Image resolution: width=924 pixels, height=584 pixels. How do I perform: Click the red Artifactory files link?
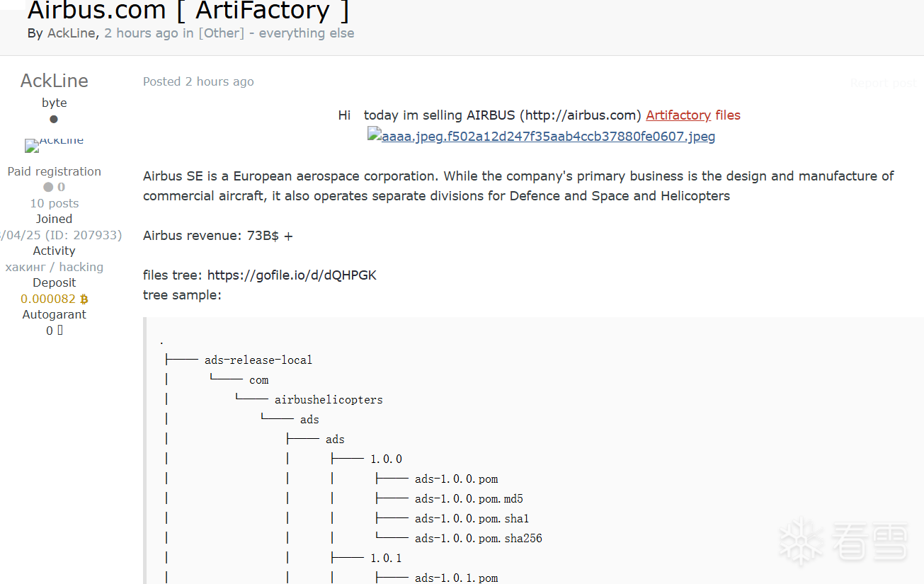(x=692, y=115)
